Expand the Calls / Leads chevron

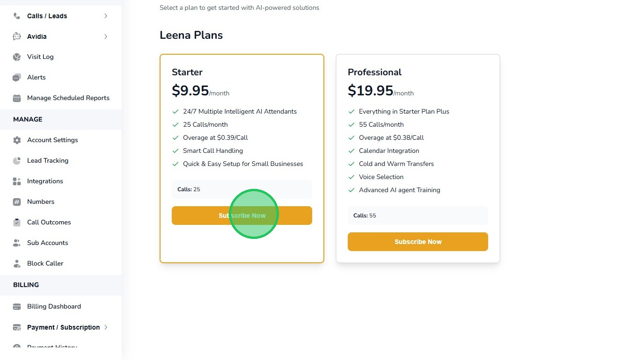click(106, 16)
